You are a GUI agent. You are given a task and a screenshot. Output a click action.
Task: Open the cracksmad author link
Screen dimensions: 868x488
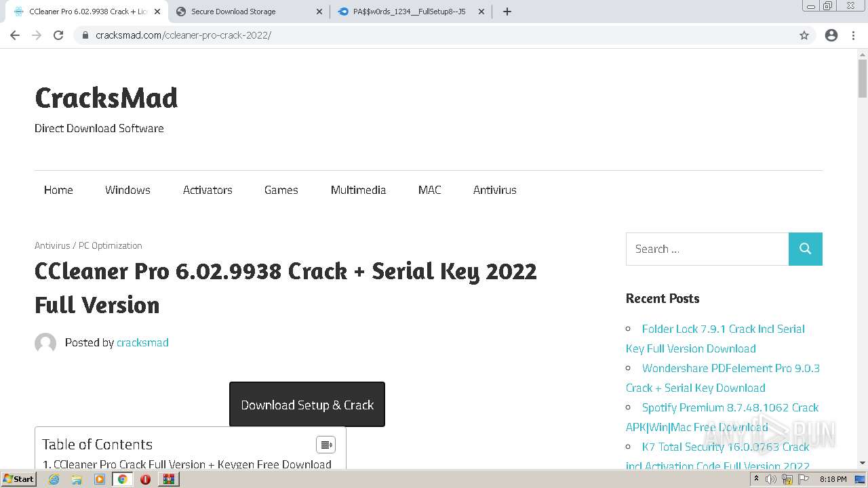click(142, 342)
